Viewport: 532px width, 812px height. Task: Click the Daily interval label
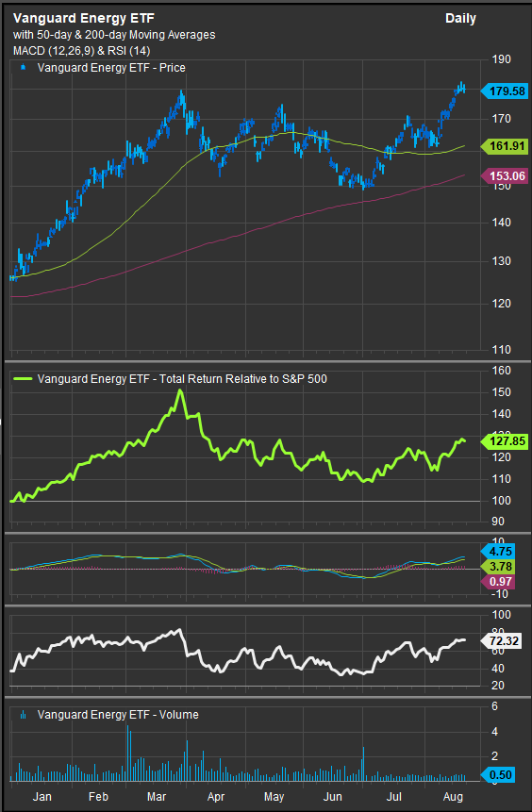(x=460, y=18)
